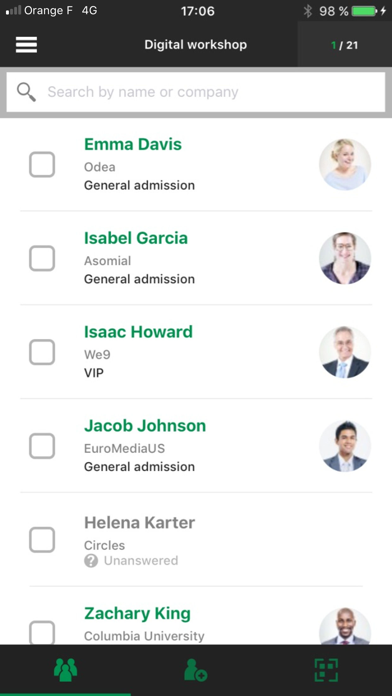This screenshot has width=392, height=696.
Task: Check in Isabel Garcia checkbox
Action: click(42, 258)
